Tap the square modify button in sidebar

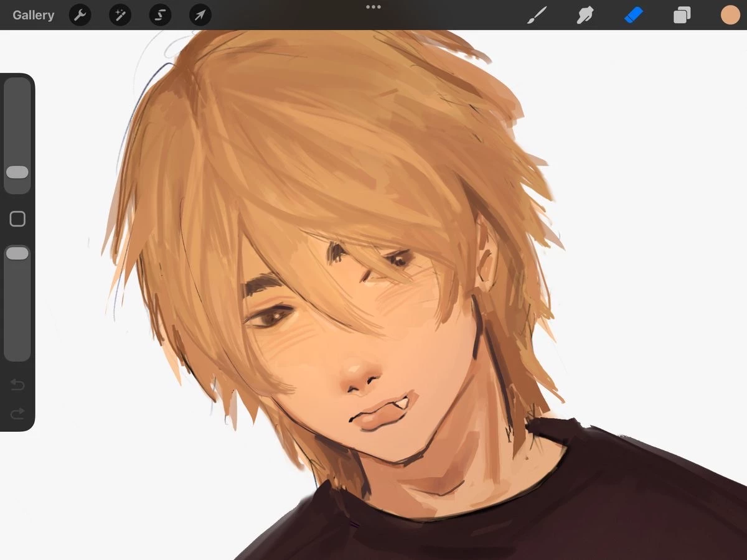(17, 219)
